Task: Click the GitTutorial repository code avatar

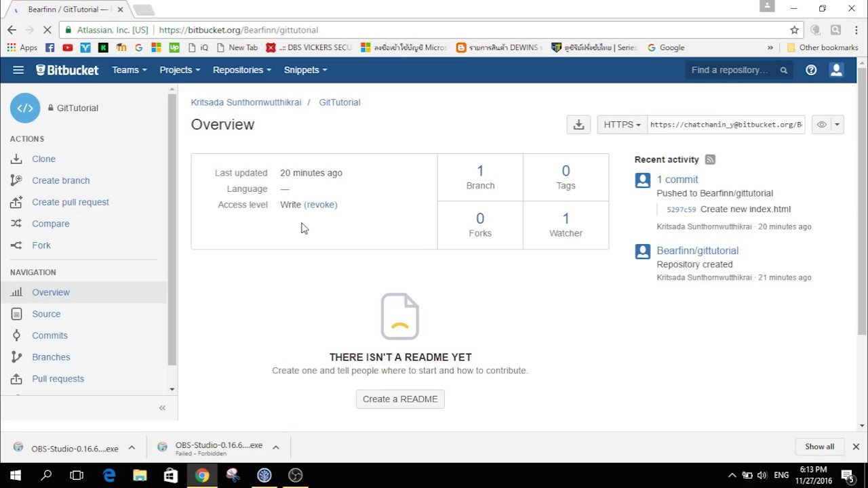Action: click(x=25, y=108)
